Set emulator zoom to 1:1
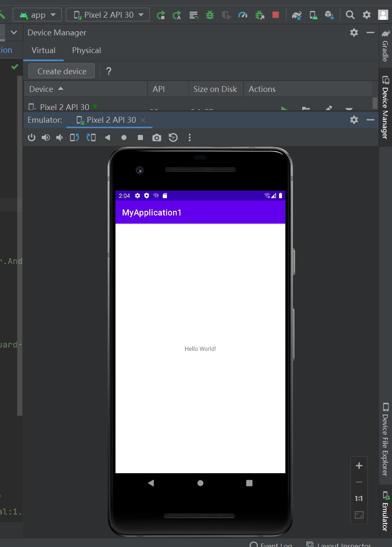 click(x=359, y=498)
